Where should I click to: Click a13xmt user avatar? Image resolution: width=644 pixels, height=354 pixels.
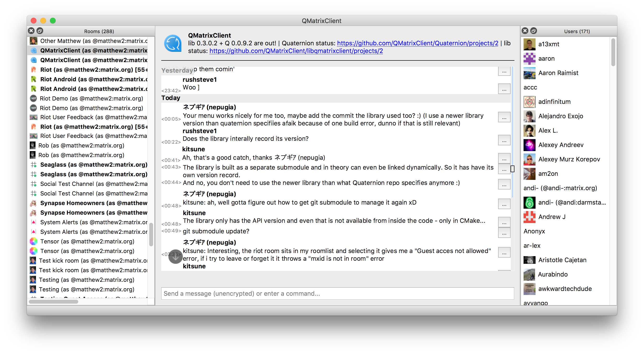(x=529, y=44)
